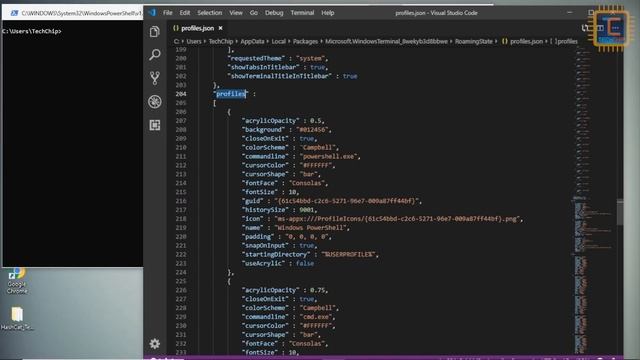
Task: Open the Debug menu
Action: click(274, 13)
